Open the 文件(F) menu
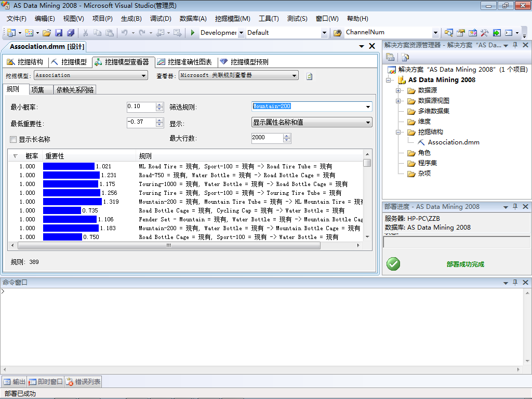Image resolution: width=532 pixels, height=399 pixels. click(16, 19)
